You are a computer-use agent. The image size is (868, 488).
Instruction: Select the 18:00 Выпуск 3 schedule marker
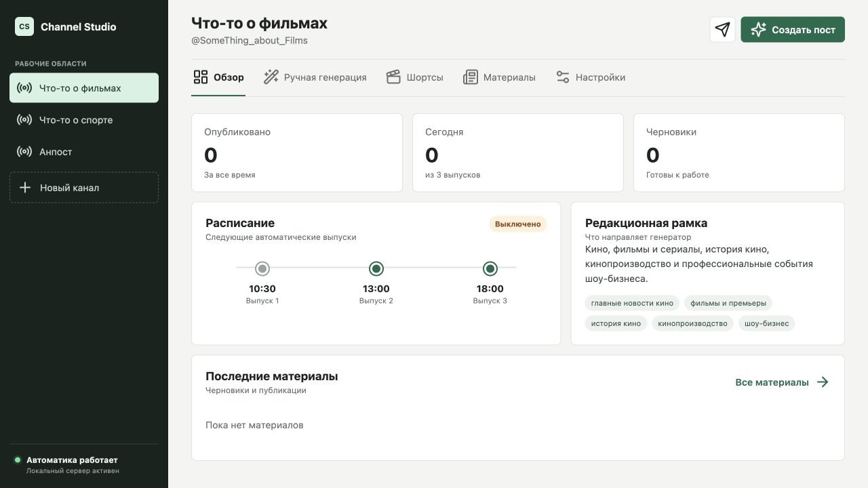(490, 268)
